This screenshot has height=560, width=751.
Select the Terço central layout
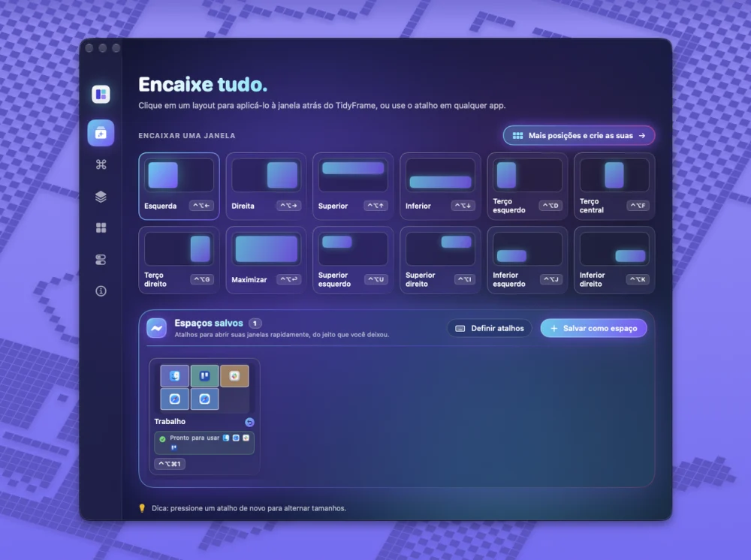click(x=614, y=186)
